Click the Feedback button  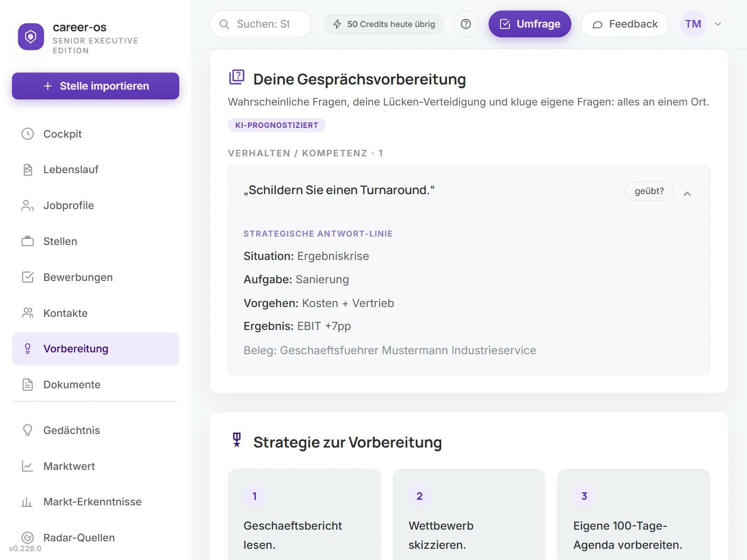[x=625, y=24]
